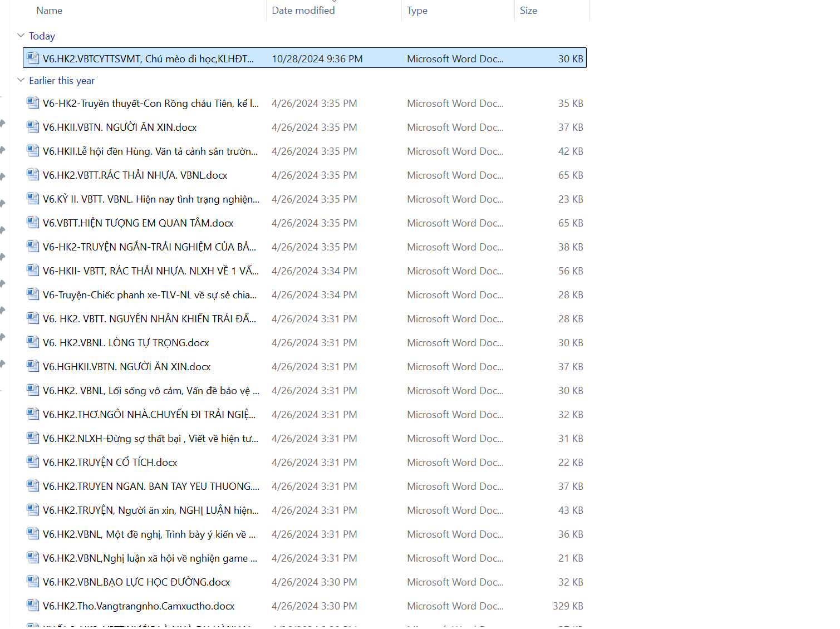Select file name V6.HGHKII.VBTN. NGƯỜI ĂN XIN.docx
This screenshot has height=629, width=840.
127,367
